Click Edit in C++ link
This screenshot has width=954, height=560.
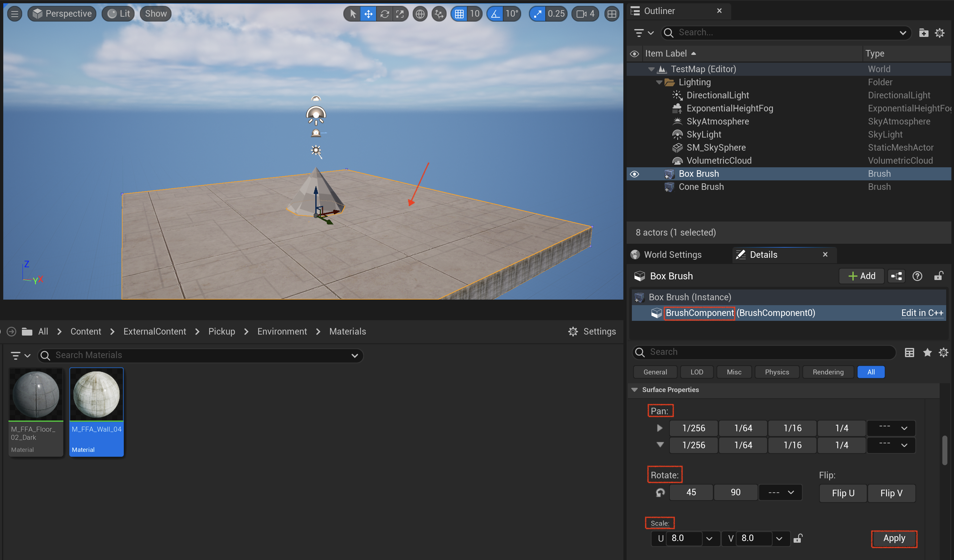coord(922,313)
